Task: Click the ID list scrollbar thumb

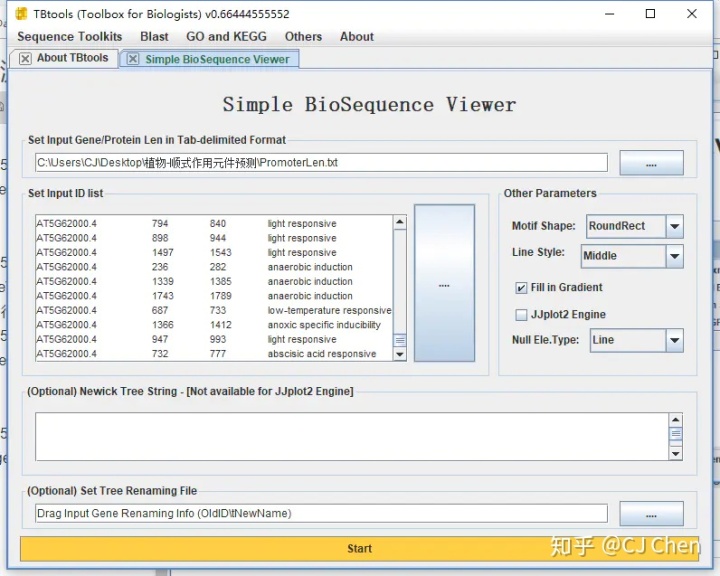Action: pyautogui.click(x=400, y=340)
